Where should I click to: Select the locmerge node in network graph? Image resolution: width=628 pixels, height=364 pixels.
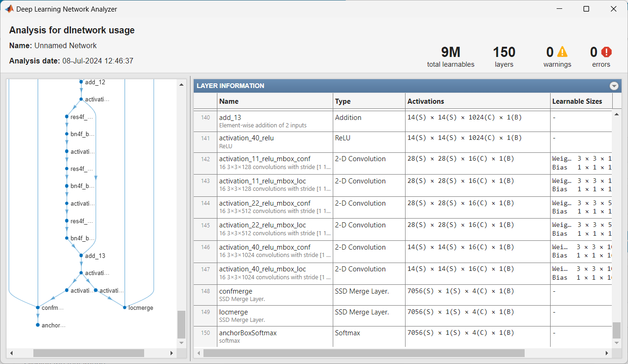125,308
